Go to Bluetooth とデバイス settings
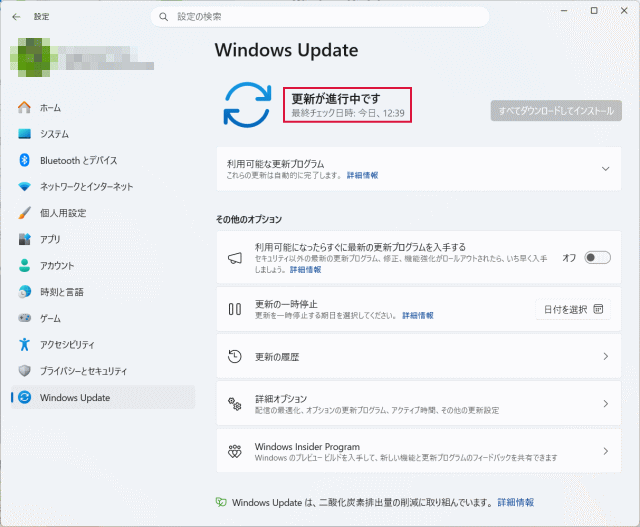This screenshot has width=640, height=527. [x=103, y=160]
